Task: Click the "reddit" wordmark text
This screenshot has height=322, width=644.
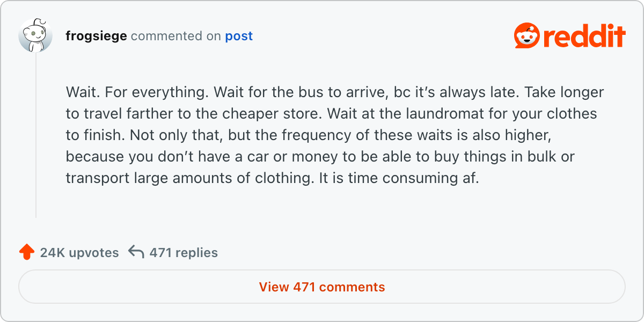Action: point(585,36)
